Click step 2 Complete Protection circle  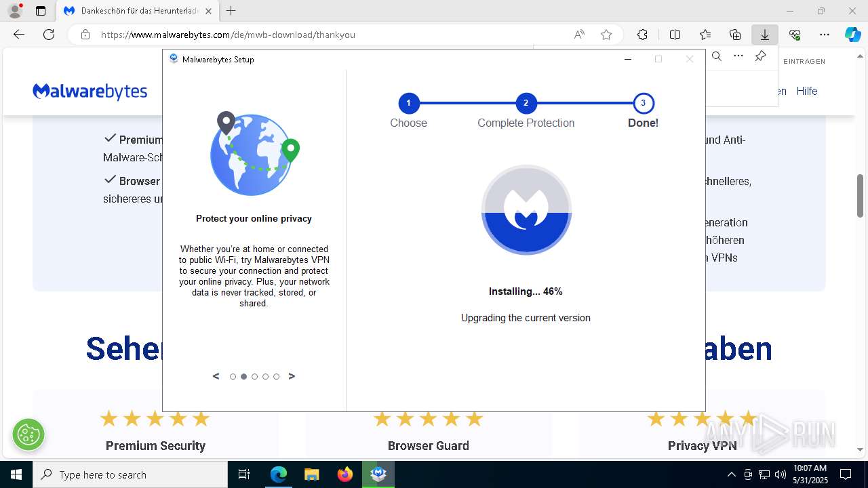pos(526,104)
